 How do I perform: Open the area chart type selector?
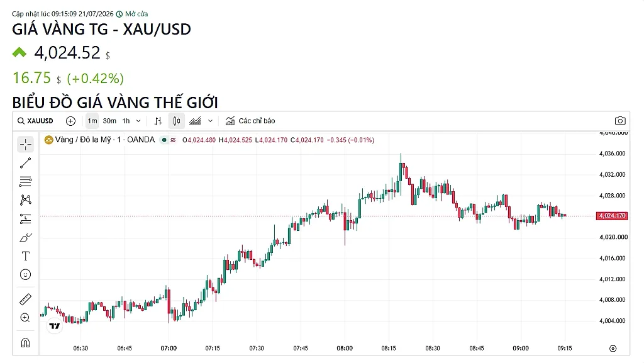point(195,121)
